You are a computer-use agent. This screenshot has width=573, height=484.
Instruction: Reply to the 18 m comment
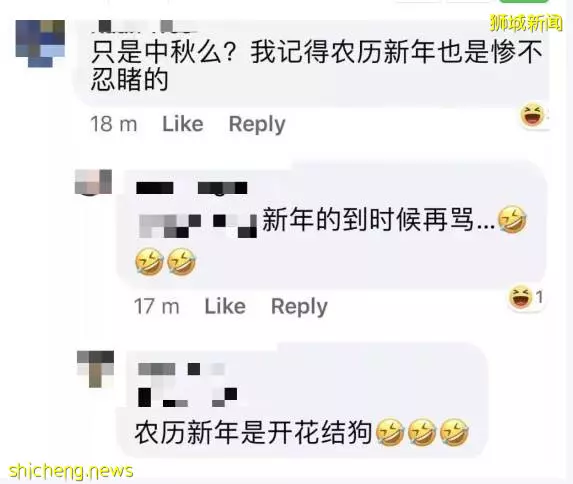257,124
